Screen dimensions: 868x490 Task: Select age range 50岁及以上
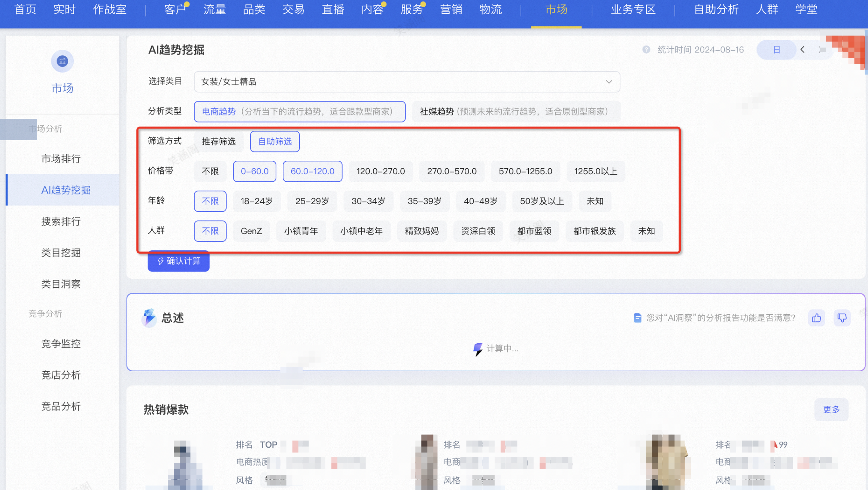coord(542,202)
